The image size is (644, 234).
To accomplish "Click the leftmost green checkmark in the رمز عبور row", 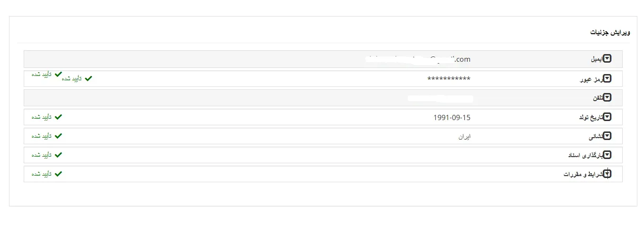I will [58, 75].
